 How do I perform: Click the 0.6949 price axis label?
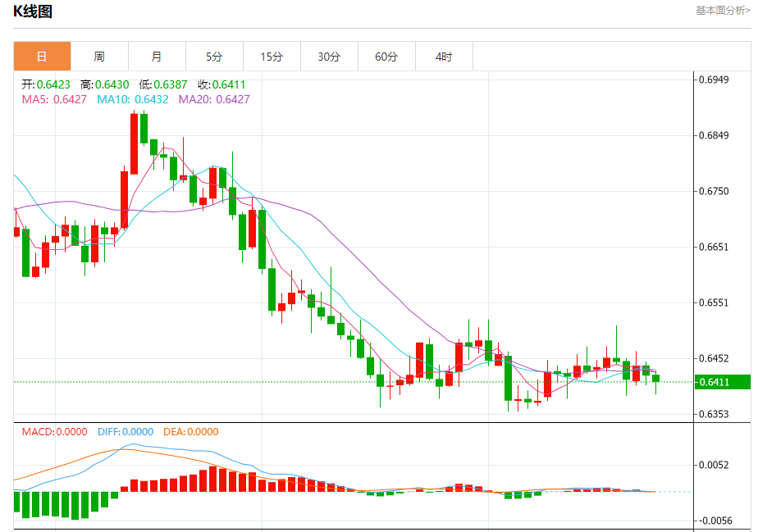tap(714, 80)
